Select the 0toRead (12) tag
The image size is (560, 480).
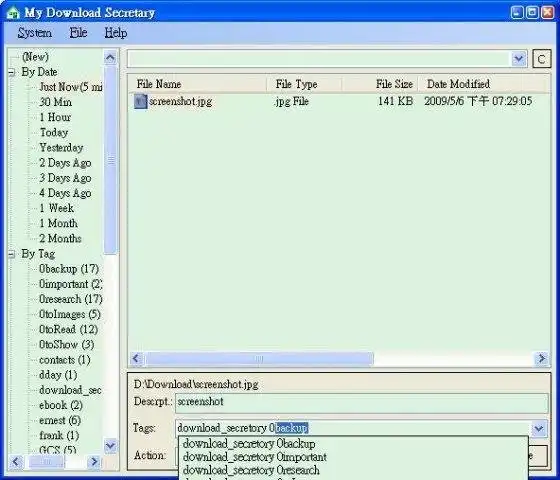(x=69, y=329)
